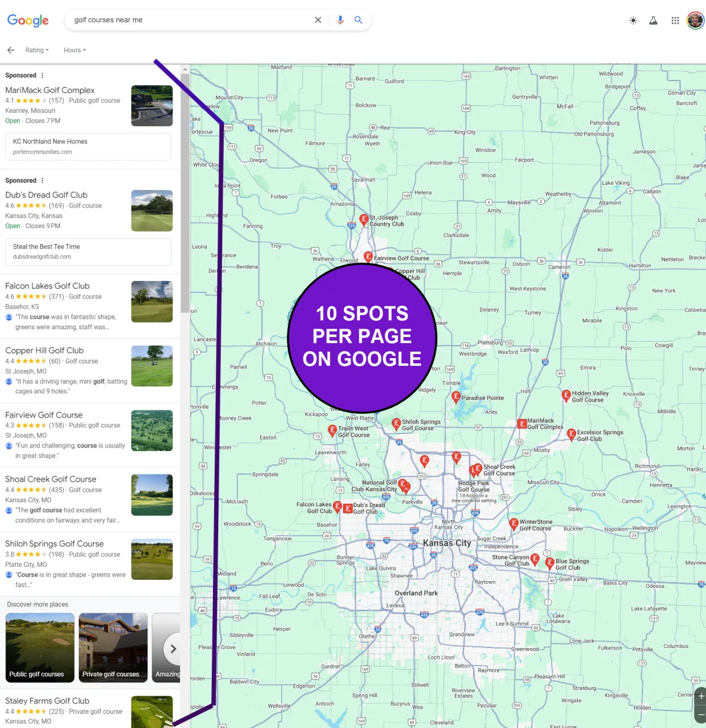Go back with the left arrow

pyautogui.click(x=11, y=50)
